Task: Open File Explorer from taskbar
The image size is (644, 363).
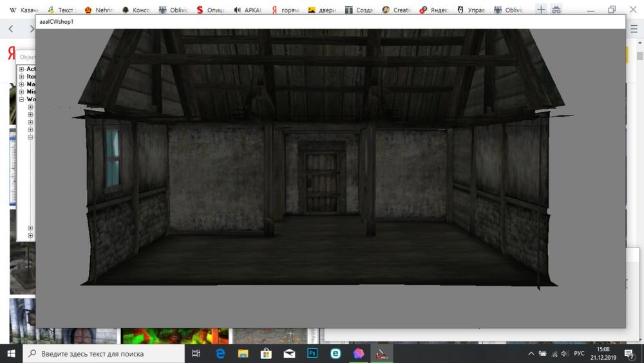Action: click(x=243, y=353)
